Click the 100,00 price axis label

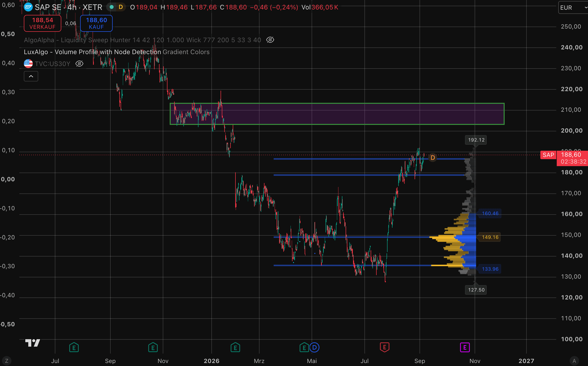pos(572,339)
